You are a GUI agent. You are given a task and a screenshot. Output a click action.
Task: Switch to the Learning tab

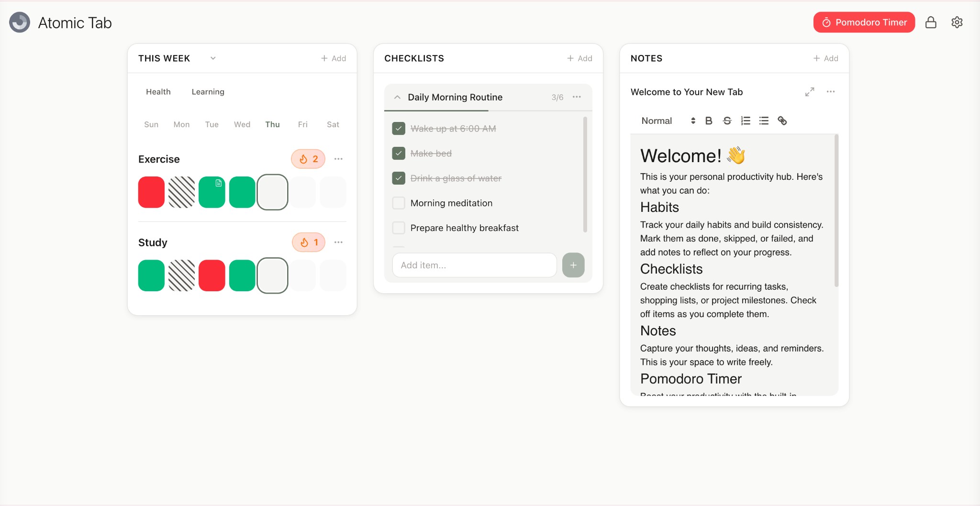[208, 91]
